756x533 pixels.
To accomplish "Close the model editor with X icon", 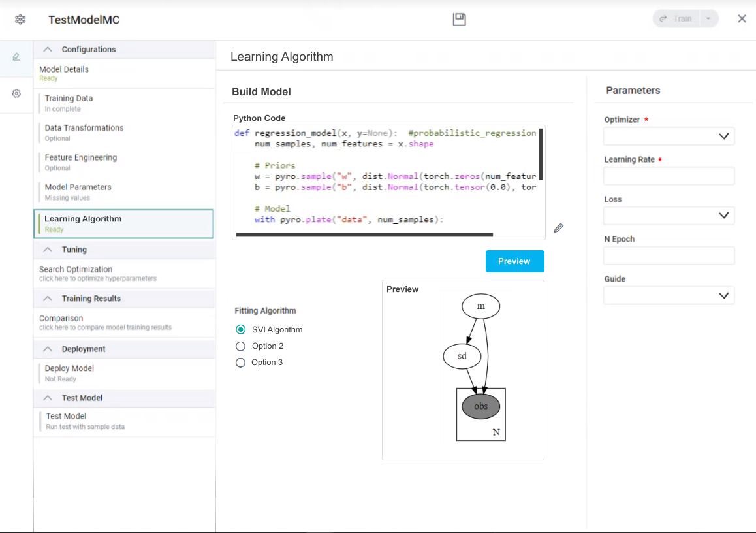I will 742,19.
